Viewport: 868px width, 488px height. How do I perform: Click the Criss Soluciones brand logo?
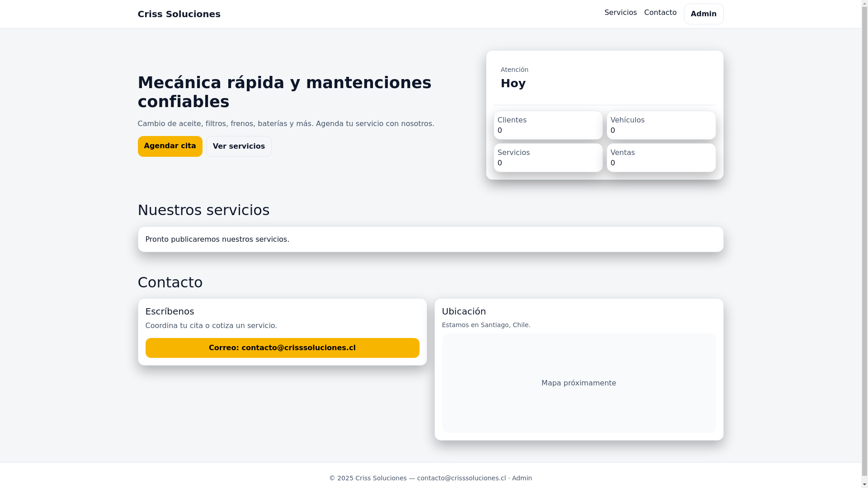pyautogui.click(x=179, y=14)
